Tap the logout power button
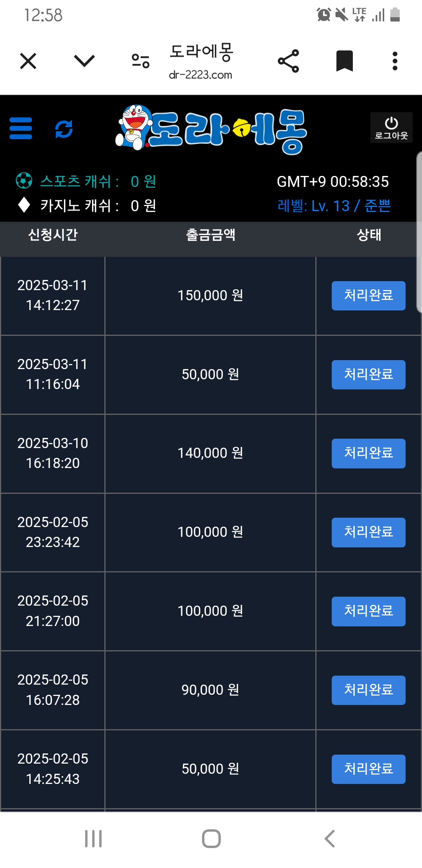Image resolution: width=422 pixels, height=868 pixels. click(x=391, y=127)
